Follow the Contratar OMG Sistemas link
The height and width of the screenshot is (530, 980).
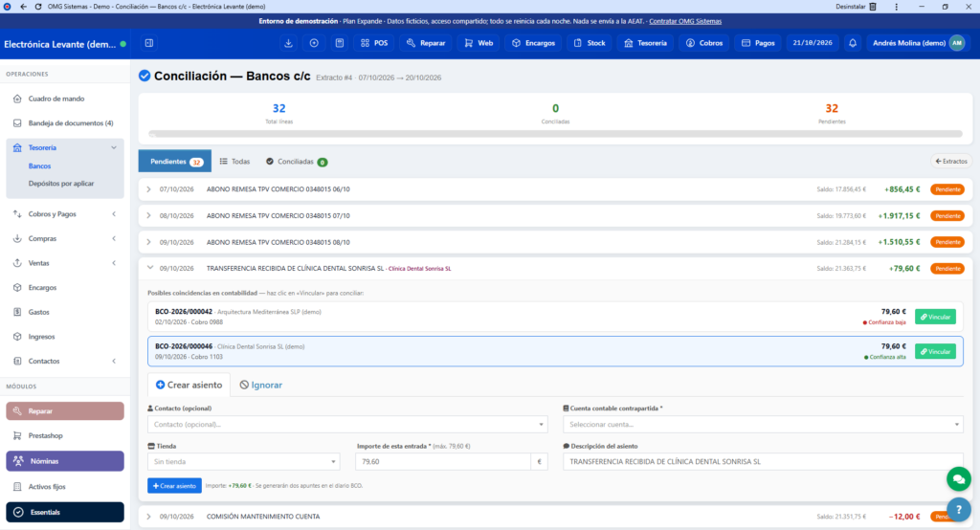pos(685,21)
